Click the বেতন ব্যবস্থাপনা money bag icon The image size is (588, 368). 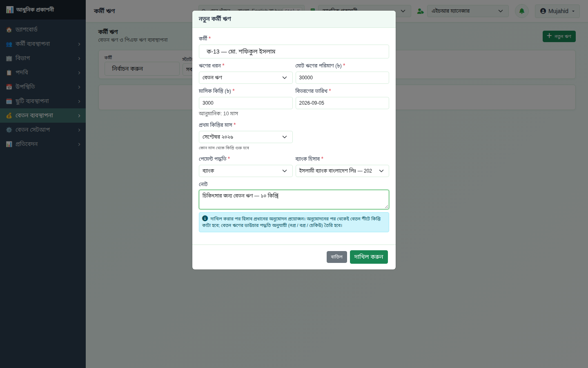click(x=9, y=116)
